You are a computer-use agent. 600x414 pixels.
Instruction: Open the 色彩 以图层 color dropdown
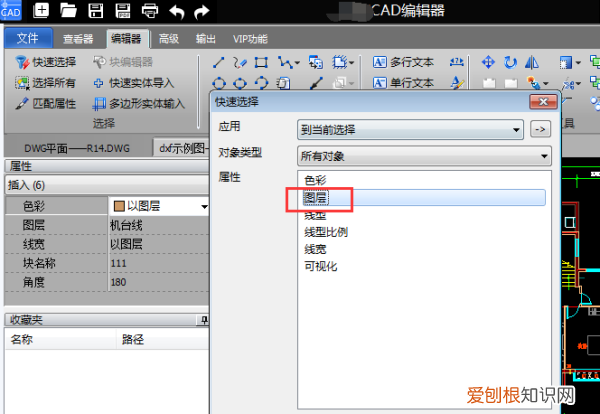tap(204, 207)
